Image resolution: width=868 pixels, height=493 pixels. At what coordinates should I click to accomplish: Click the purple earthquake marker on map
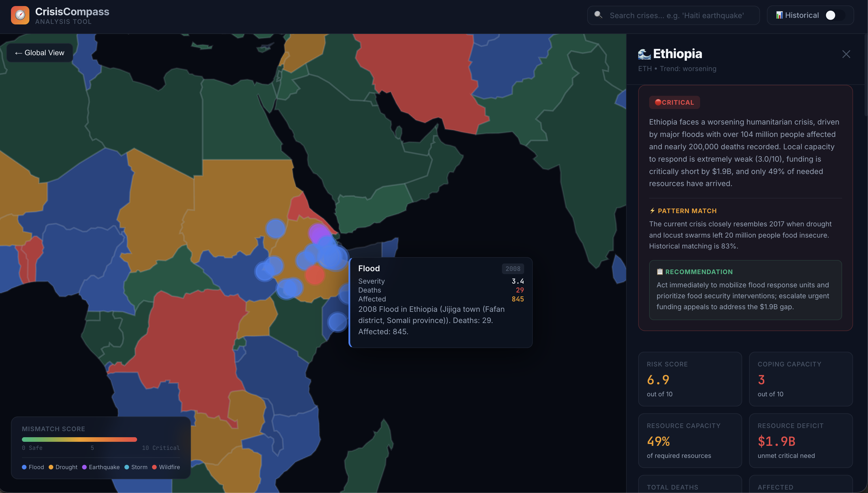pos(318,232)
